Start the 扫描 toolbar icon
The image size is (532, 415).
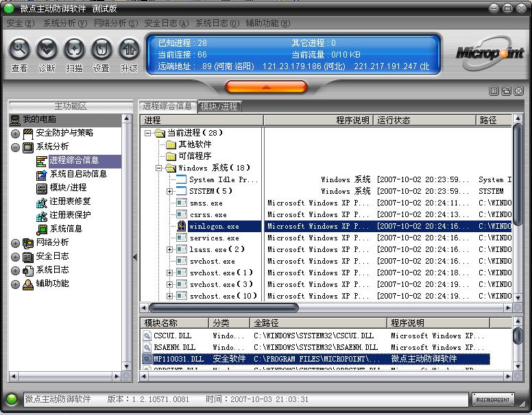(74, 49)
